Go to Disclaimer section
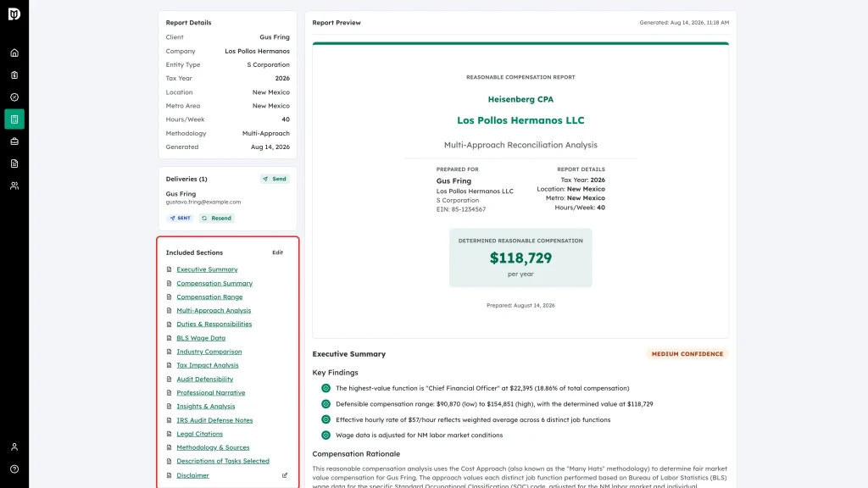The image size is (868, 488). [x=192, y=475]
